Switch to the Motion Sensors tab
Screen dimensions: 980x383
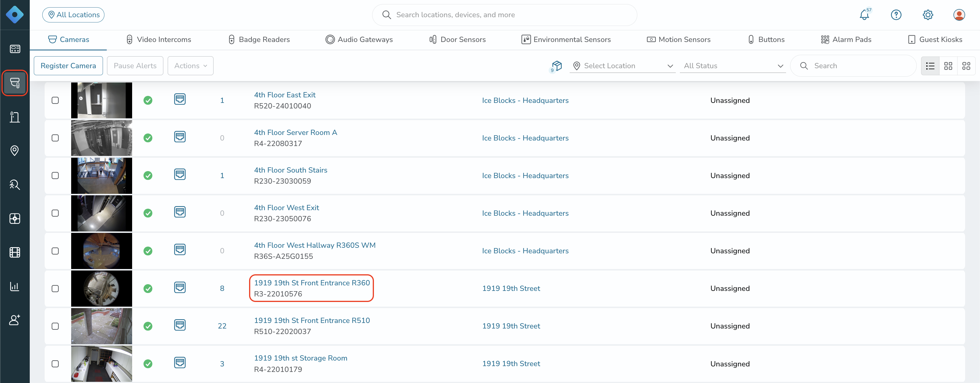[x=678, y=40]
